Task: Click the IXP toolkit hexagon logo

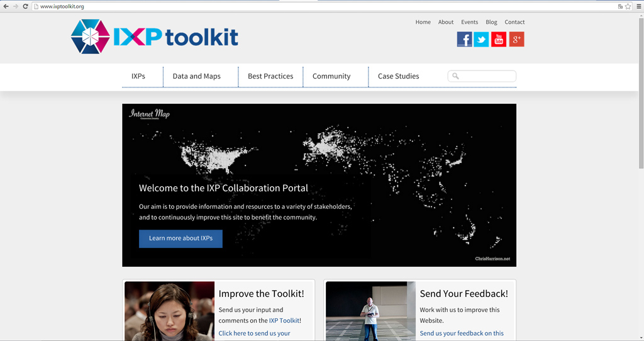Action: pos(91,37)
